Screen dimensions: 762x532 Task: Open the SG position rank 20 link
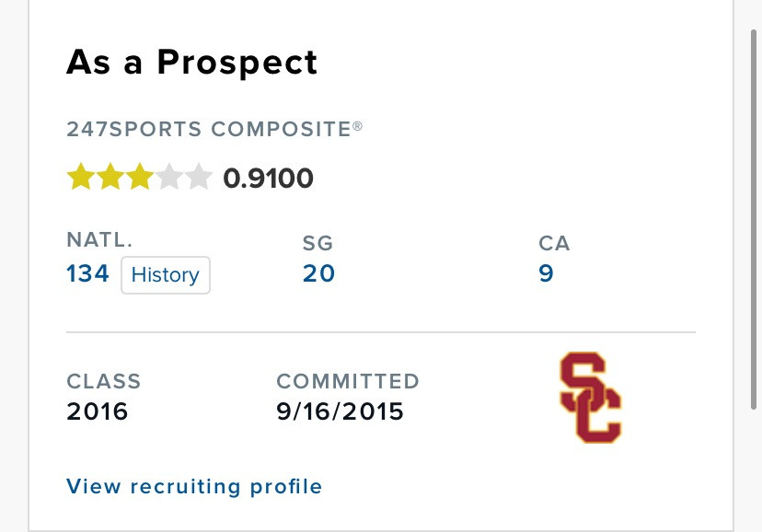tap(318, 273)
